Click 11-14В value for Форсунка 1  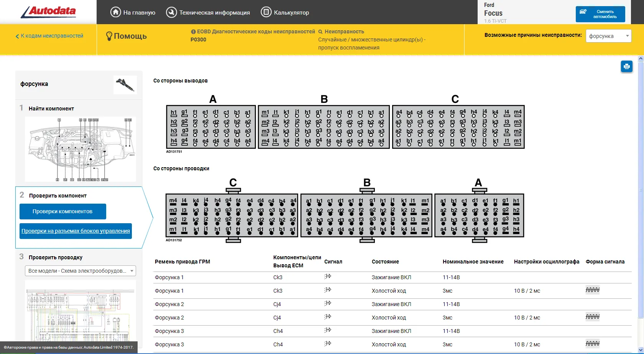click(451, 277)
